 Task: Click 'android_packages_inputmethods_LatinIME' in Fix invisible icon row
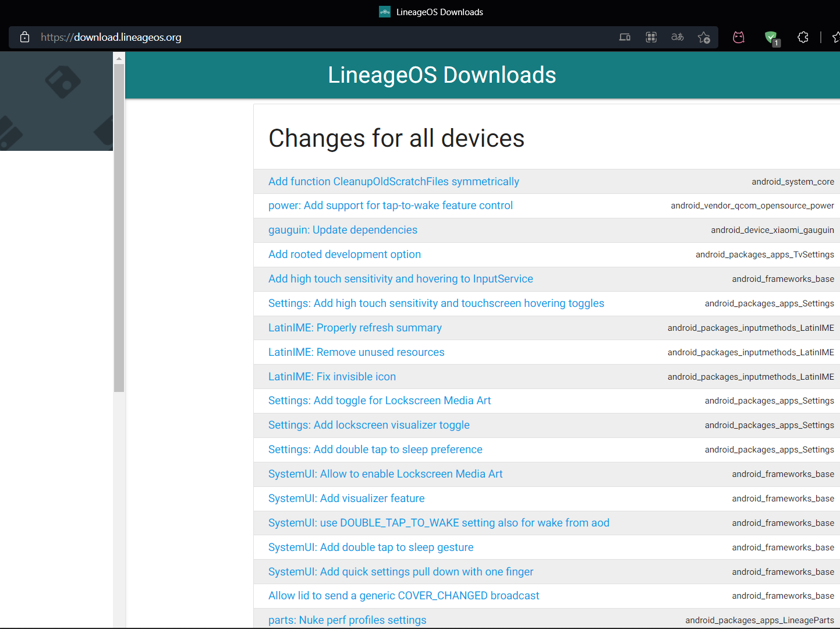pos(751,377)
